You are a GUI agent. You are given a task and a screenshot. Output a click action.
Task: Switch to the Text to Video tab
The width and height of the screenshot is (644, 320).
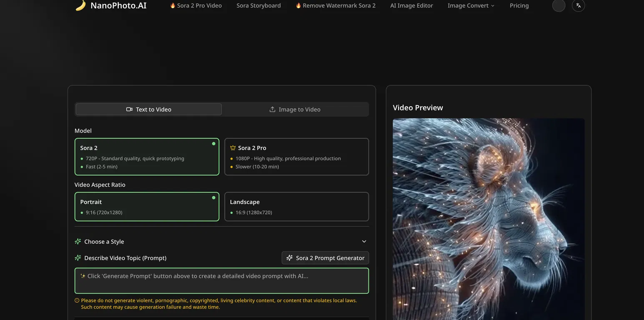tap(149, 110)
